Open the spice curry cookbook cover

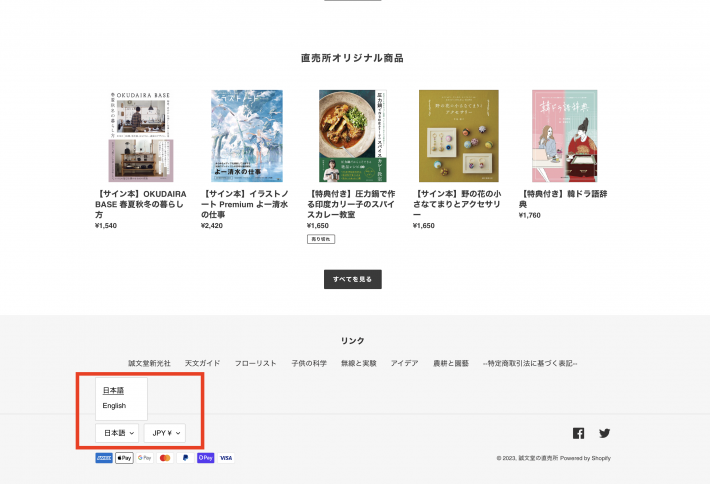pyautogui.click(x=353, y=136)
